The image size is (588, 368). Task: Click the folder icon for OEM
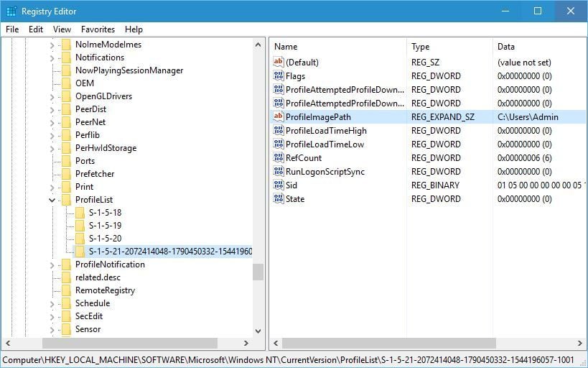[x=66, y=83]
